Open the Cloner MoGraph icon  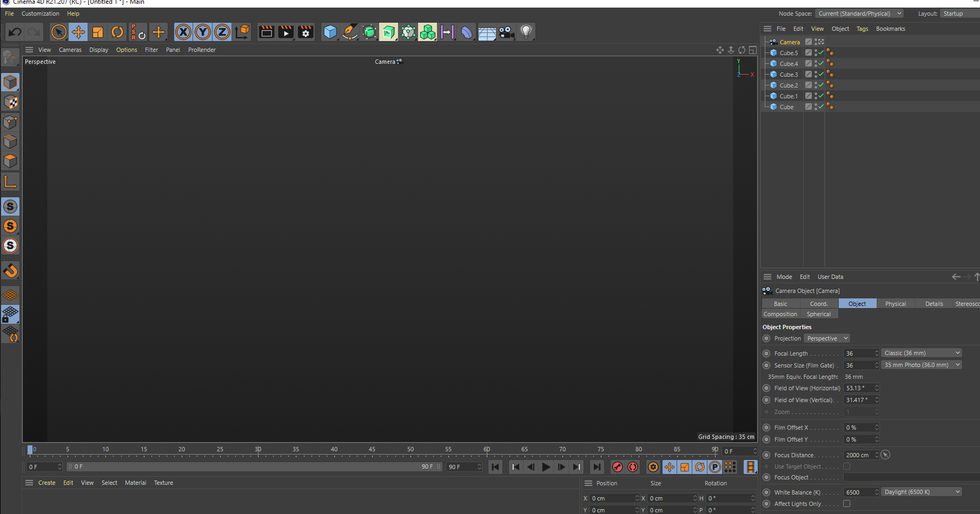tap(427, 32)
